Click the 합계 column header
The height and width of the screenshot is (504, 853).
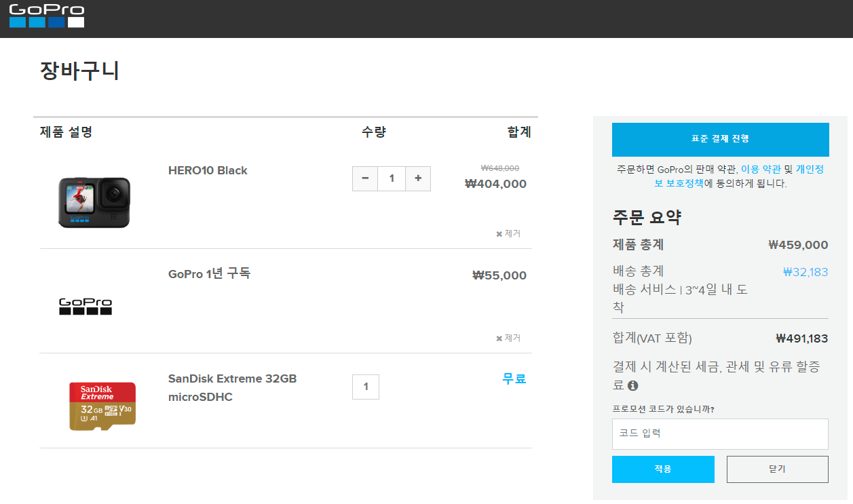519,132
